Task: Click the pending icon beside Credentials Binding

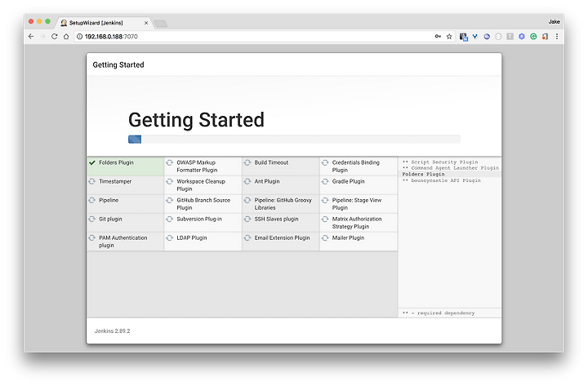Action: click(x=325, y=162)
